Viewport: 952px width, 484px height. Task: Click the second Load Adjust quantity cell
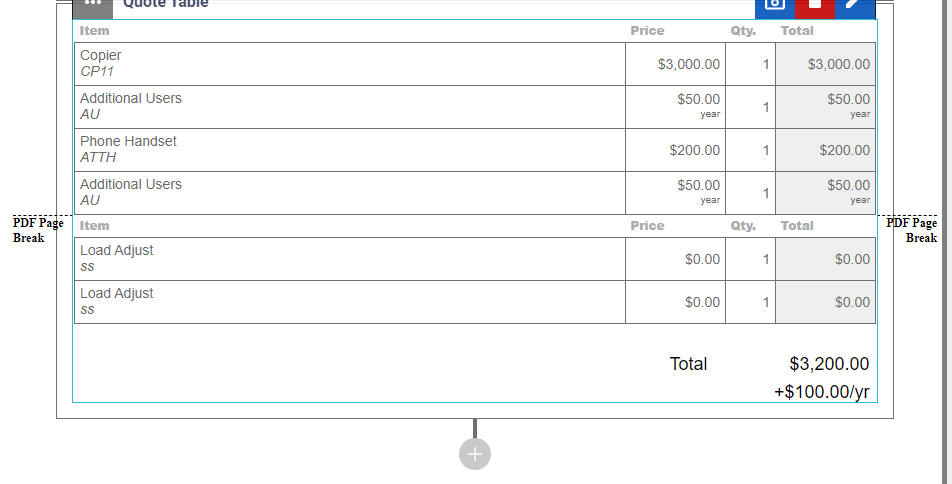[x=750, y=302]
